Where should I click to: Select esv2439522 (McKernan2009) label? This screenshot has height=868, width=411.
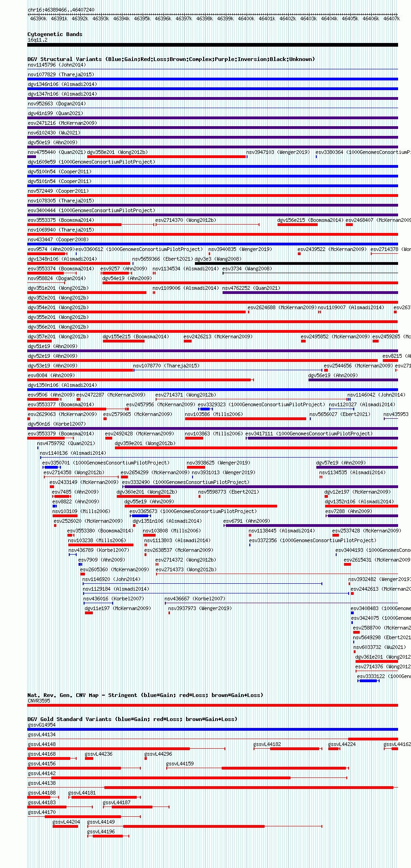(332, 249)
